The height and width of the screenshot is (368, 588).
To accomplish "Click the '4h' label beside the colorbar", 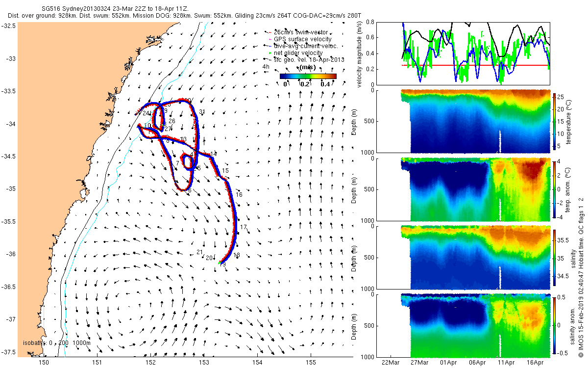I will pos(266,66).
